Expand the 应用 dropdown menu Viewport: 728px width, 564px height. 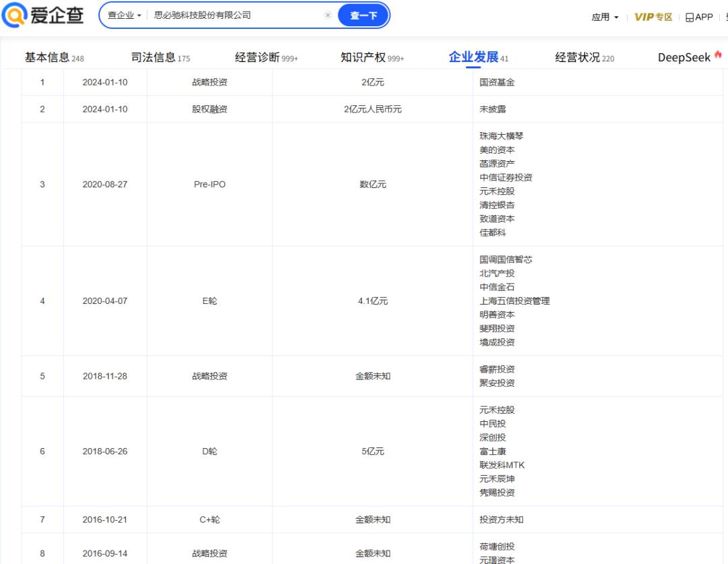(x=605, y=17)
